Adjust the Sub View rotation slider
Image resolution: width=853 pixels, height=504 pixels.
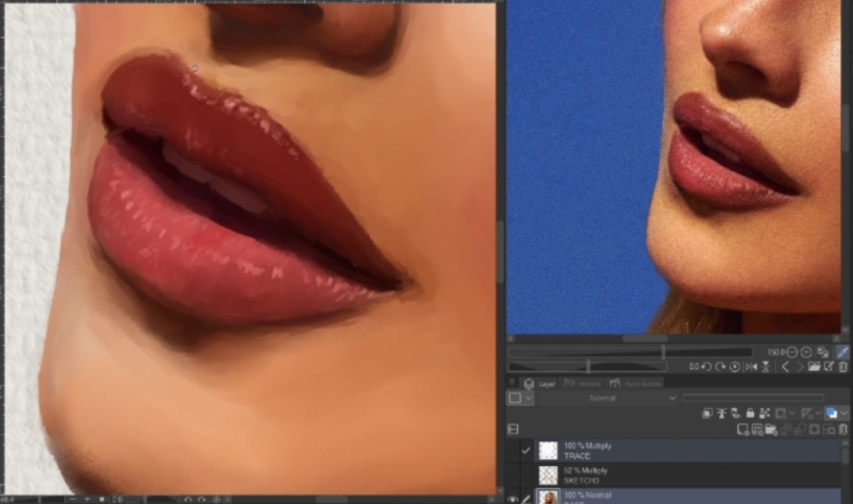tap(588, 366)
